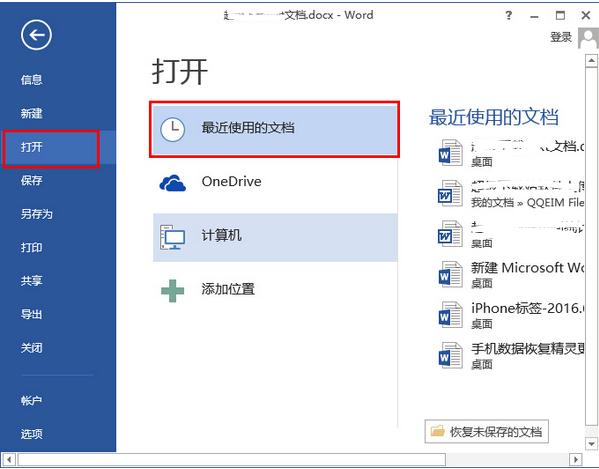Image resolution: width=599 pixels, height=469 pixels.
Task: Click horizontal scrollbar right arrow
Action: [576, 459]
